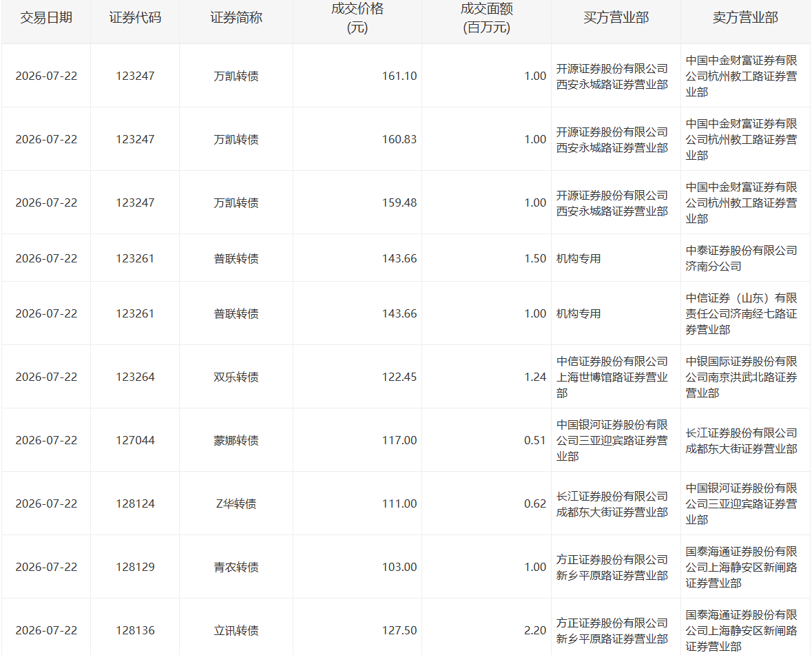Click code 123247 in the 159.48 row

tap(135, 202)
